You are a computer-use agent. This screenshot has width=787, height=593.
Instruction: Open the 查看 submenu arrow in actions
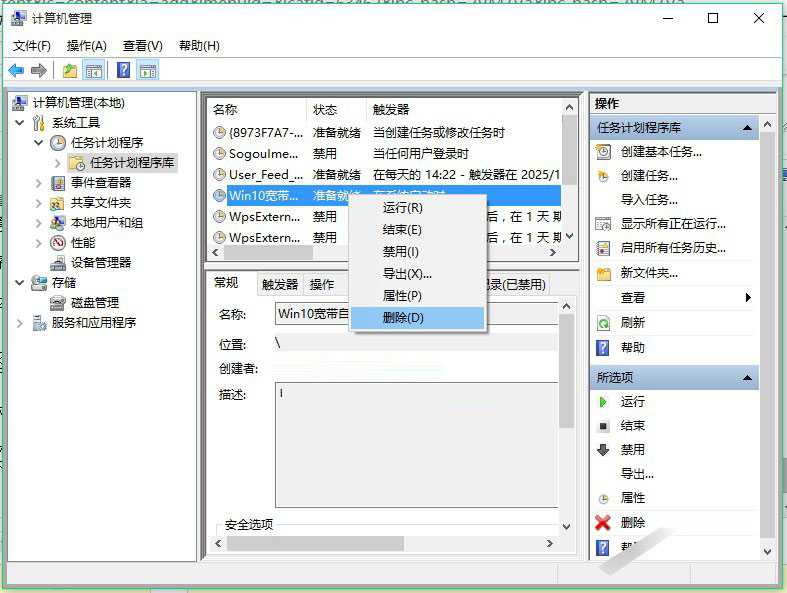pos(748,298)
